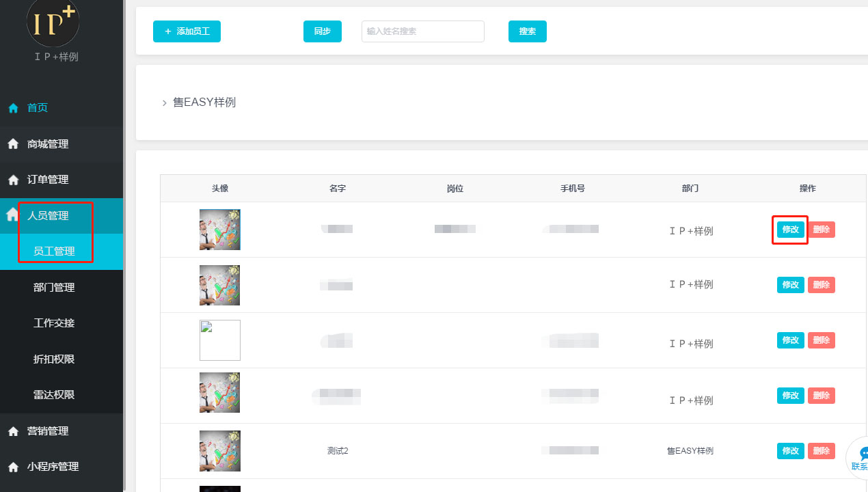Open the 部门管理 submenu item
This screenshot has width=868, height=492.
[54, 288]
